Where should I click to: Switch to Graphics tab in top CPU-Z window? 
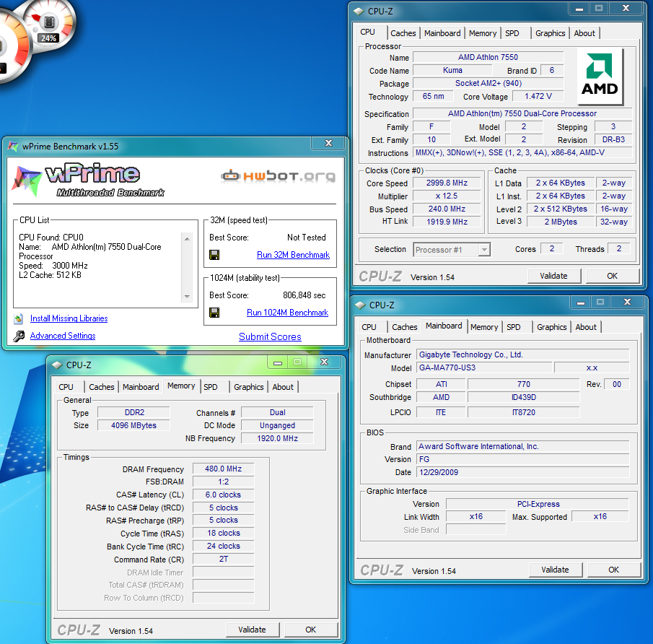[550, 33]
